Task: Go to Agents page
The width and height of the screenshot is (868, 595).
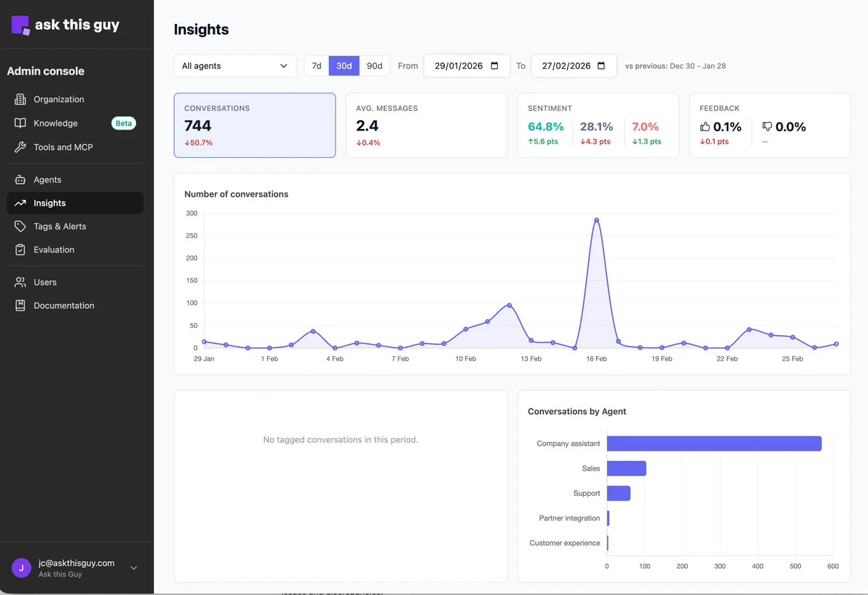Action: (75, 180)
